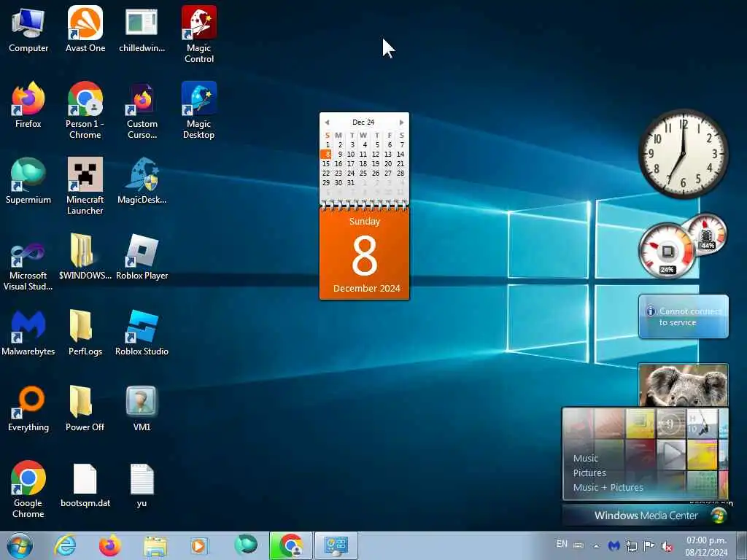The height and width of the screenshot is (560, 747).
Task: Click the Cannot connect to service gadget
Action: [683, 316]
